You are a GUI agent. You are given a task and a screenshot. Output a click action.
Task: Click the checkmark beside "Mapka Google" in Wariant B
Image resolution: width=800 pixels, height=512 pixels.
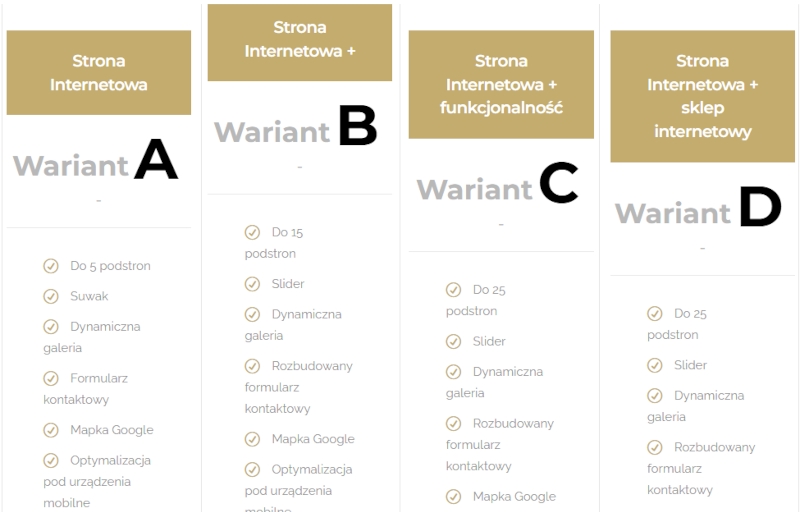pyautogui.click(x=252, y=439)
